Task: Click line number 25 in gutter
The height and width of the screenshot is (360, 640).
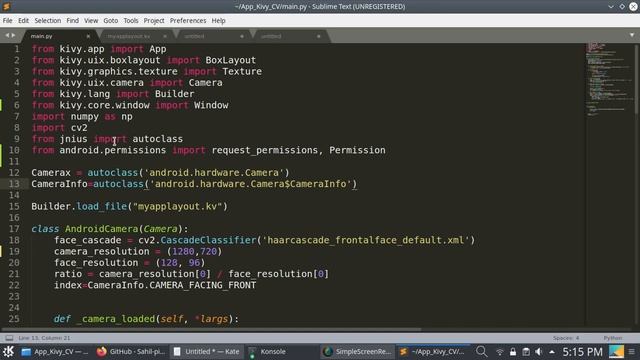Action: pos(14,319)
